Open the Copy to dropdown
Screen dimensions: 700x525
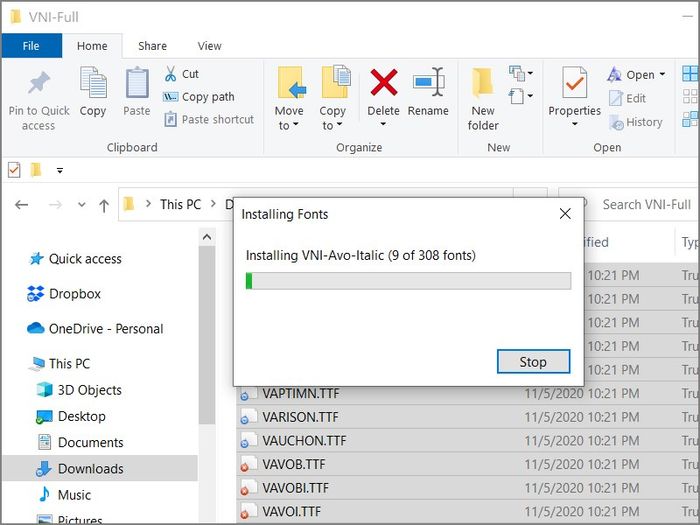tap(333, 118)
